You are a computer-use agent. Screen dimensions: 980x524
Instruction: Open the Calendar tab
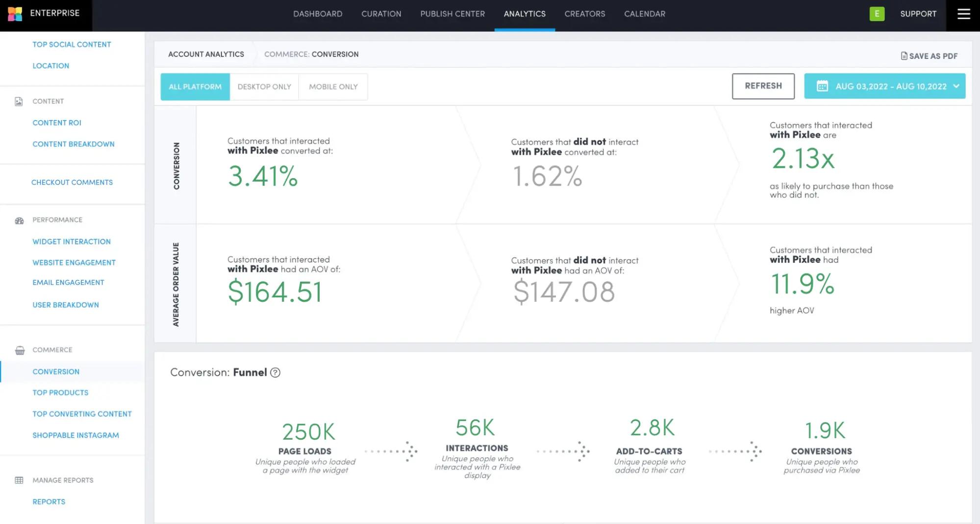pos(645,14)
